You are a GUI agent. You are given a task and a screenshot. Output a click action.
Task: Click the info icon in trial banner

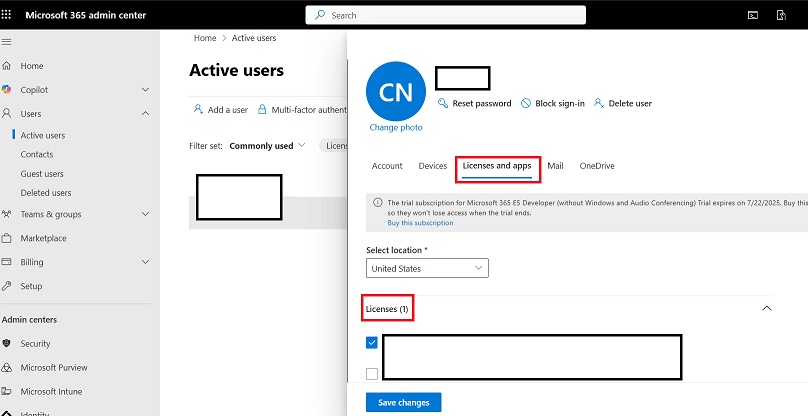378,202
